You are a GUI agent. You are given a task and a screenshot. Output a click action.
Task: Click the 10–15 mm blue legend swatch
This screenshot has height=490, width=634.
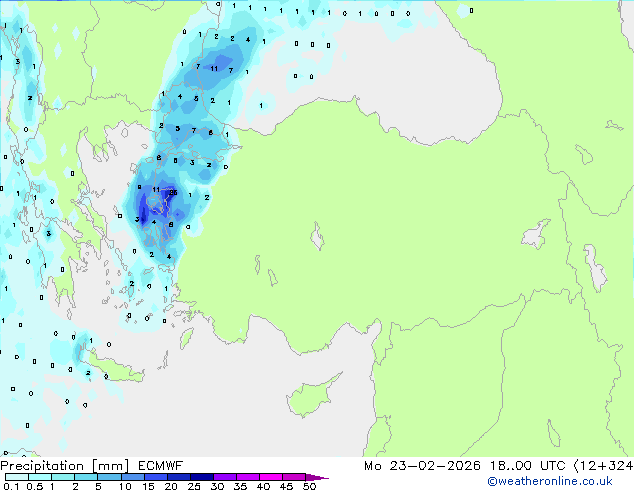(x=132, y=477)
